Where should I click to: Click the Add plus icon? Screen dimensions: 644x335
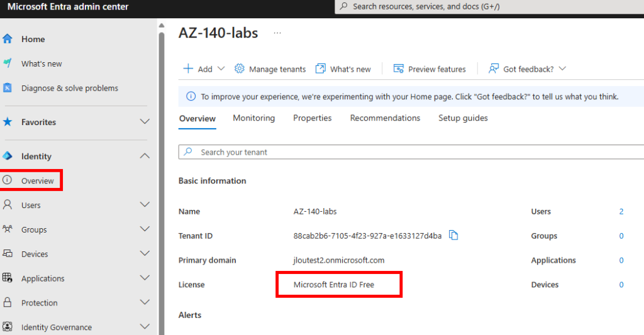(x=187, y=69)
